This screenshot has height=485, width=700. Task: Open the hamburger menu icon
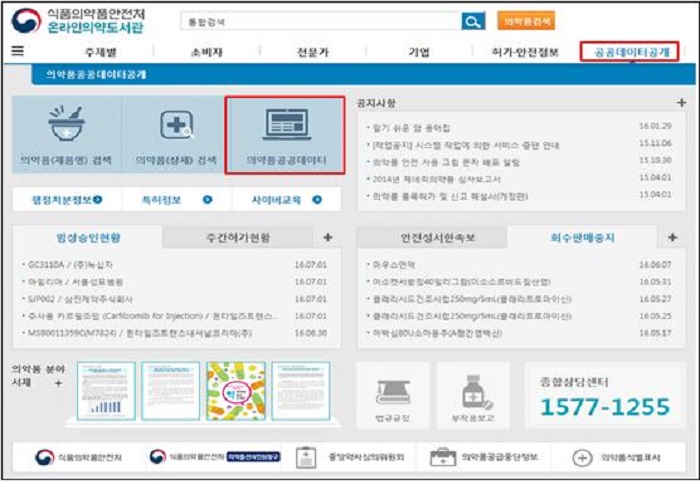click(18, 51)
